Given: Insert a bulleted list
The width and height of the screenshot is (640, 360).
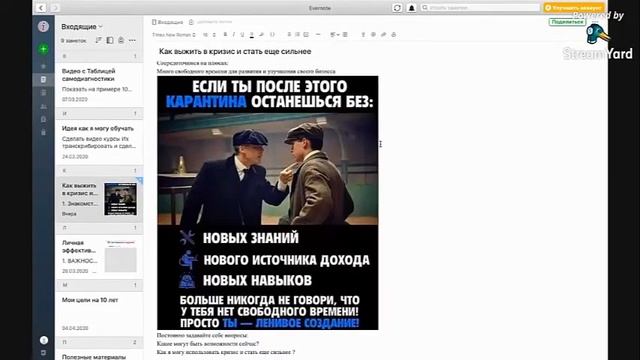Looking at the screenshot, I should (289, 35).
